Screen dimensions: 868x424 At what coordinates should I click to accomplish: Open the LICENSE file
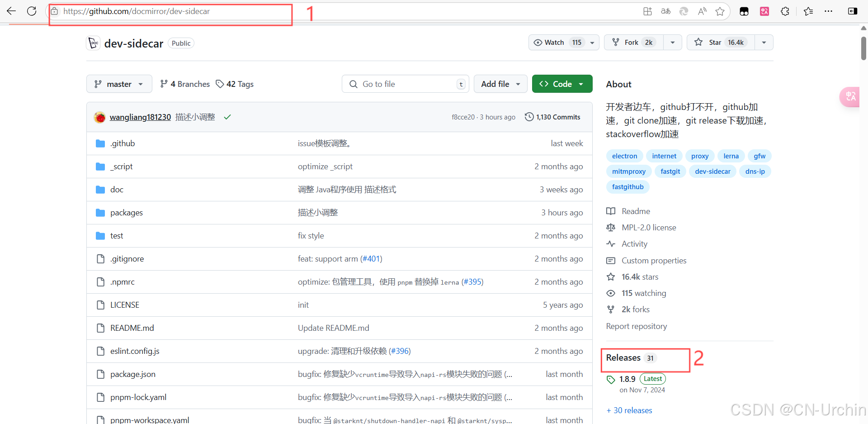point(125,305)
